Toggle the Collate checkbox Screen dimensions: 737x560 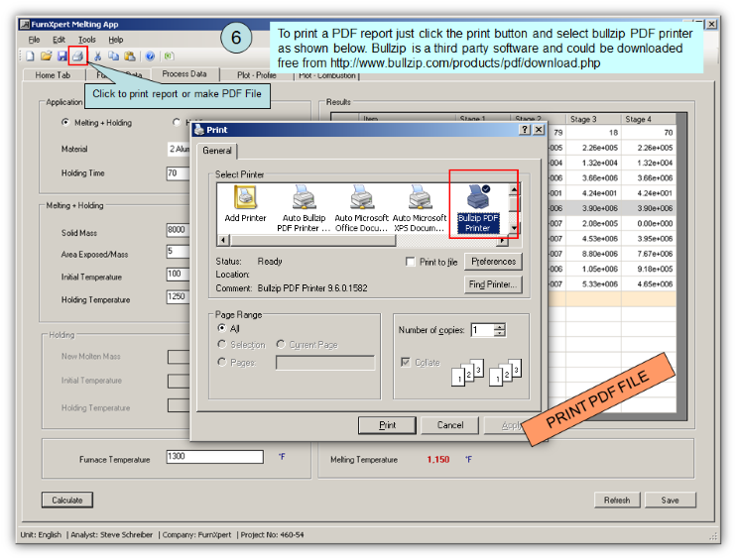[405, 362]
